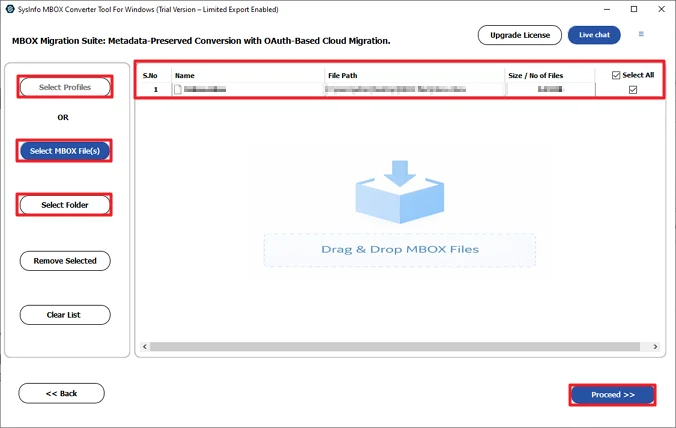Click the blurred file path cell in row 1
Screen dimensions: 676x428
(x=395, y=89)
